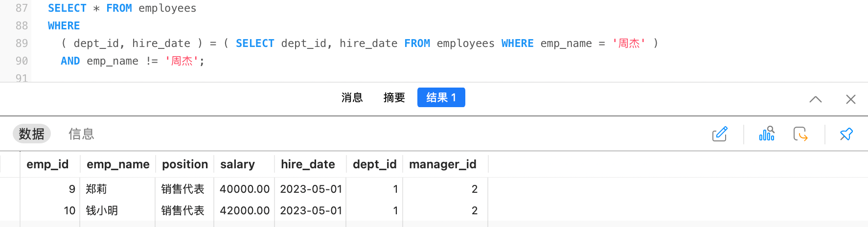Select the 结果 1 tab

(441, 97)
